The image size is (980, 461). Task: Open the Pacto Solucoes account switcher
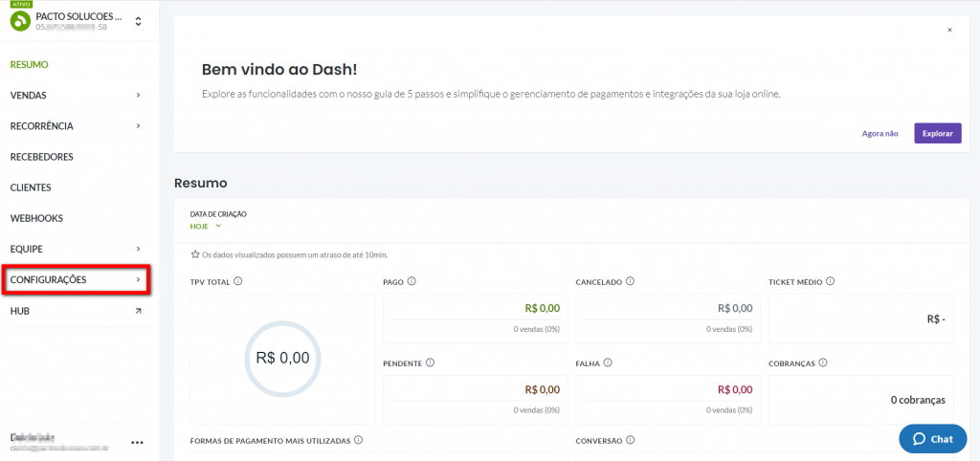pyautogui.click(x=138, y=21)
